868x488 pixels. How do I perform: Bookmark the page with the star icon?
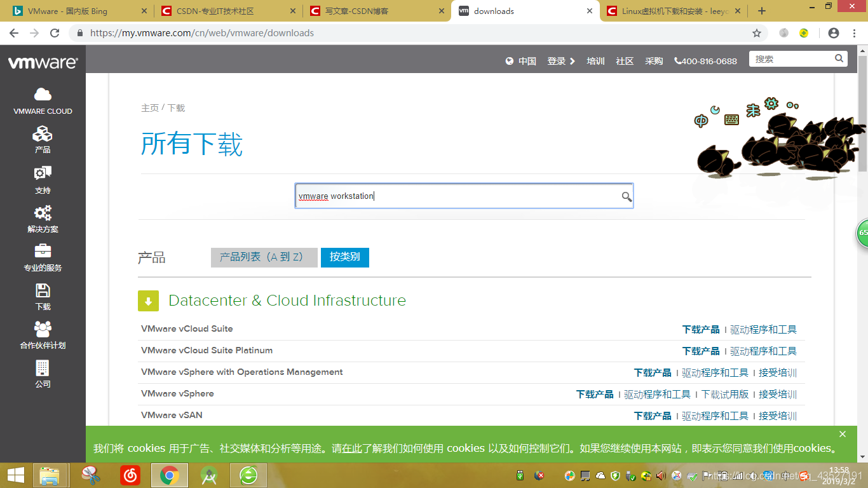(x=757, y=33)
